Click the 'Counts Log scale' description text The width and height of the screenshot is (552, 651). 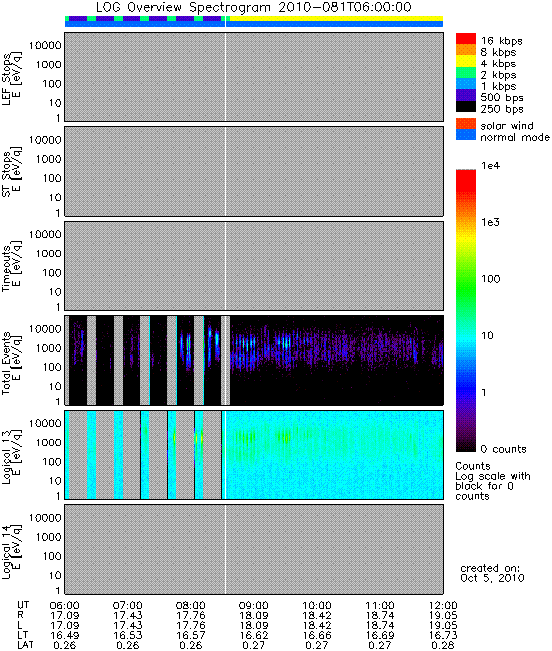(x=493, y=481)
